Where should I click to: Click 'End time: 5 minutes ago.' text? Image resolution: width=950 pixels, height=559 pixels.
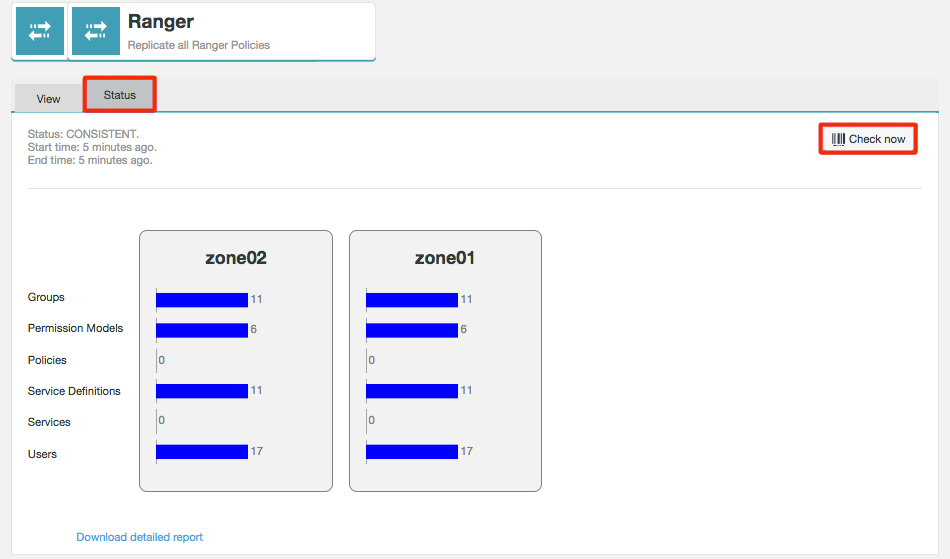(90, 160)
